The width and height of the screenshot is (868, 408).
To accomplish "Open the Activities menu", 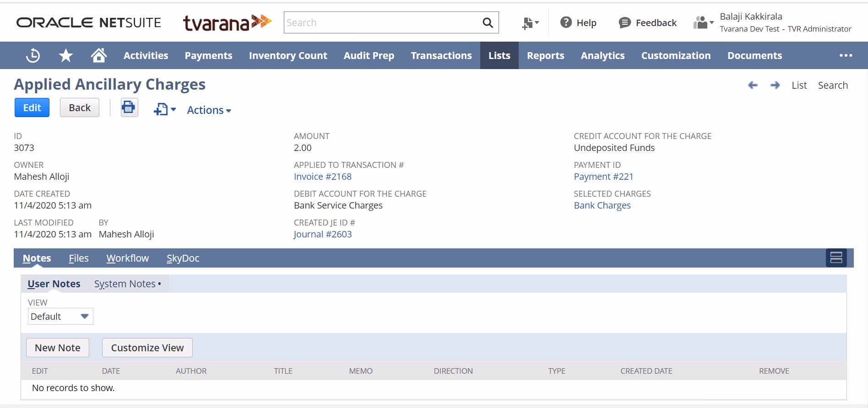I will [146, 55].
